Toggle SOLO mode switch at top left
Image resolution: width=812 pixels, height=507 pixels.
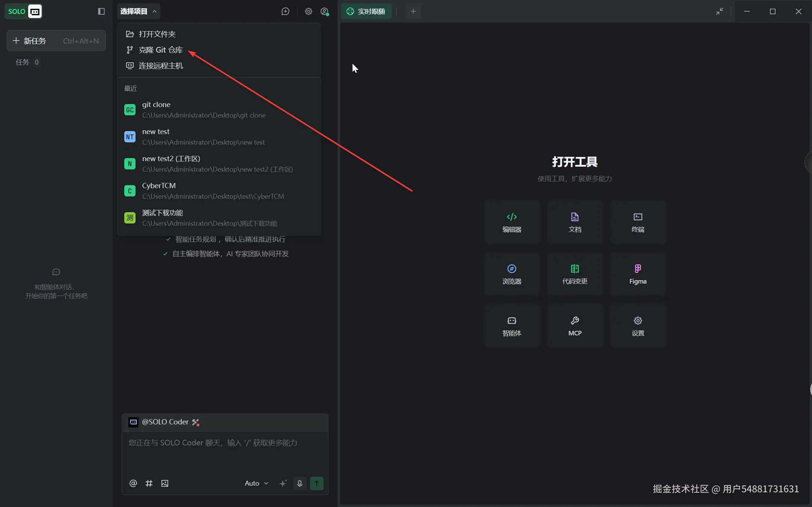[x=23, y=11]
